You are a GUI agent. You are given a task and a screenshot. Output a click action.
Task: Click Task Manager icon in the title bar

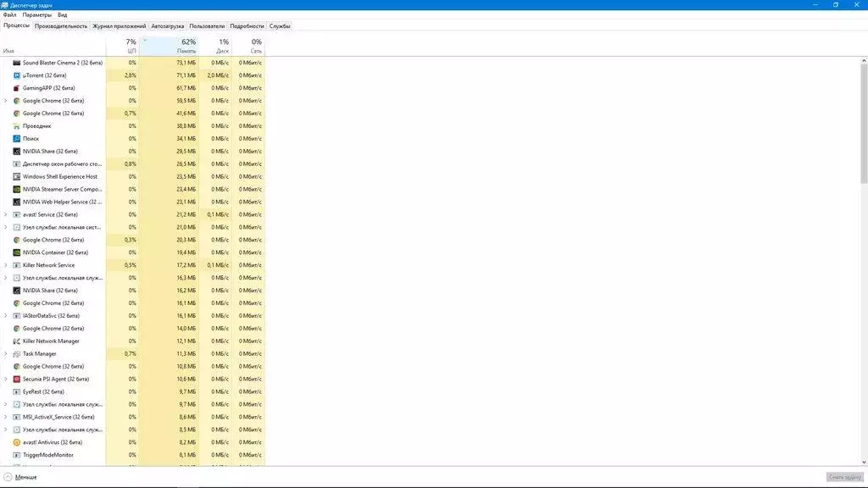pos(4,5)
